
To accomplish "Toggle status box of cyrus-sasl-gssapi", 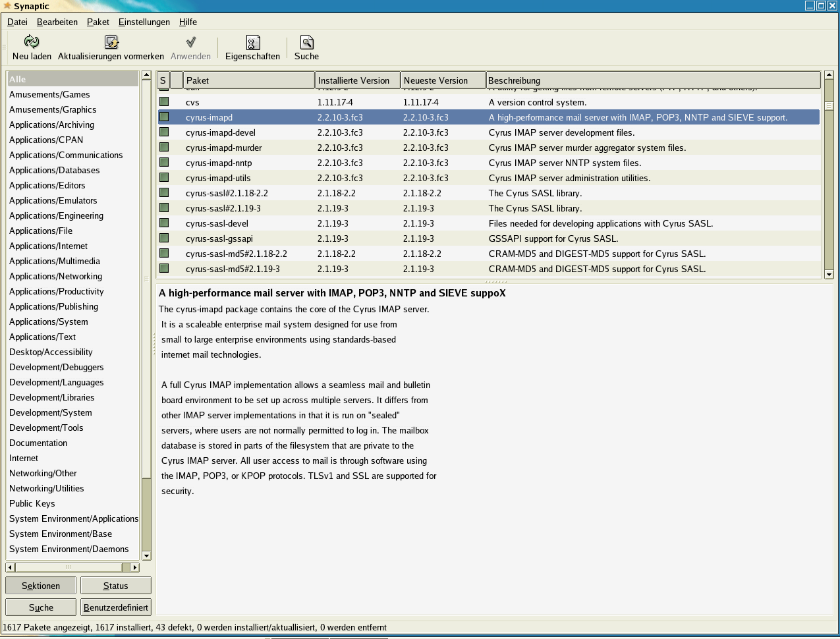I will 164,238.
